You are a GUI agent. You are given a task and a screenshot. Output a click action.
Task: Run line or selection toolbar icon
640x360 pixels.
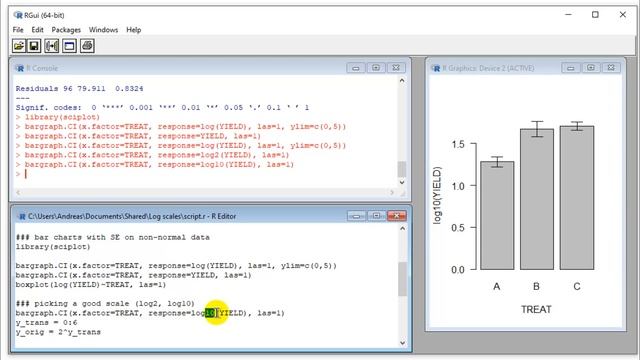pyautogui.click(x=52, y=46)
